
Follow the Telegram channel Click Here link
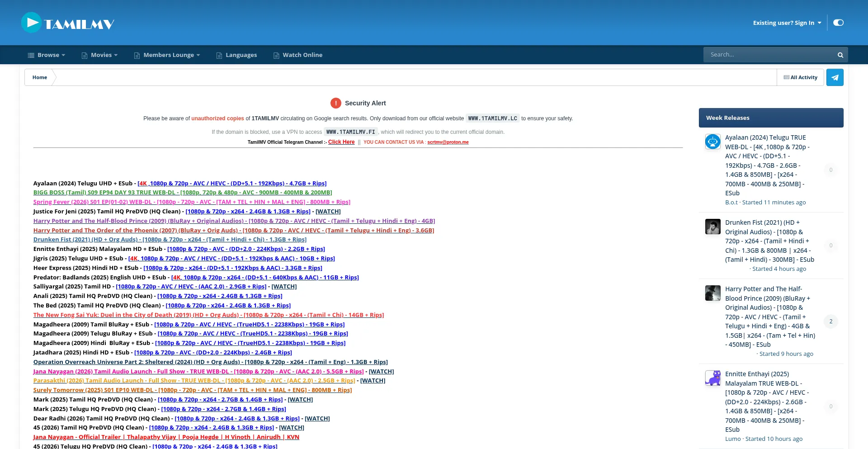(341, 142)
